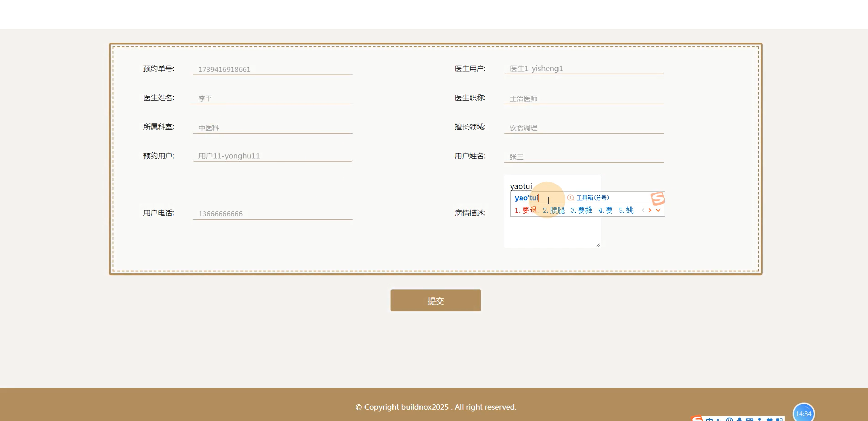
Task: Click Sogou S icon on bottom IME bar
Action: click(x=697, y=418)
